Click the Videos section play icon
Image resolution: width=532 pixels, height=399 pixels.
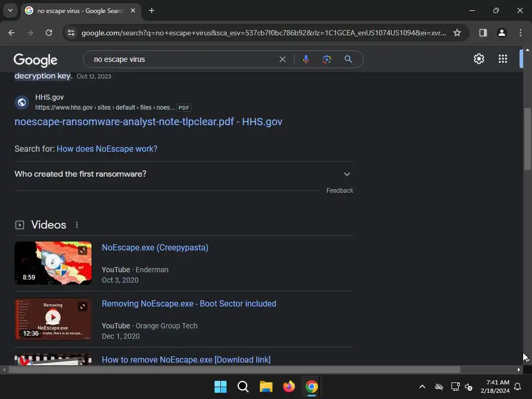(x=20, y=225)
